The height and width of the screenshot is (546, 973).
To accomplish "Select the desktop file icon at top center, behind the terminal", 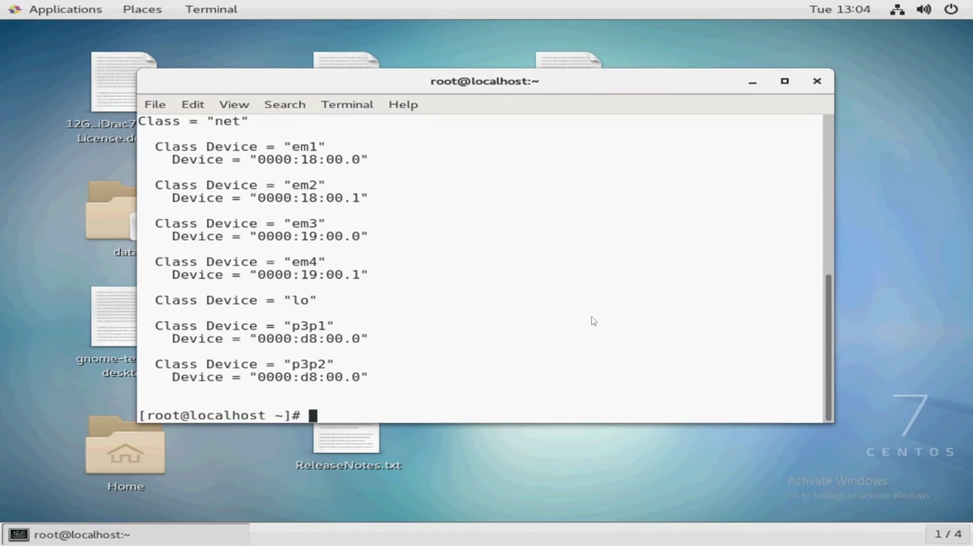I will coord(346,60).
